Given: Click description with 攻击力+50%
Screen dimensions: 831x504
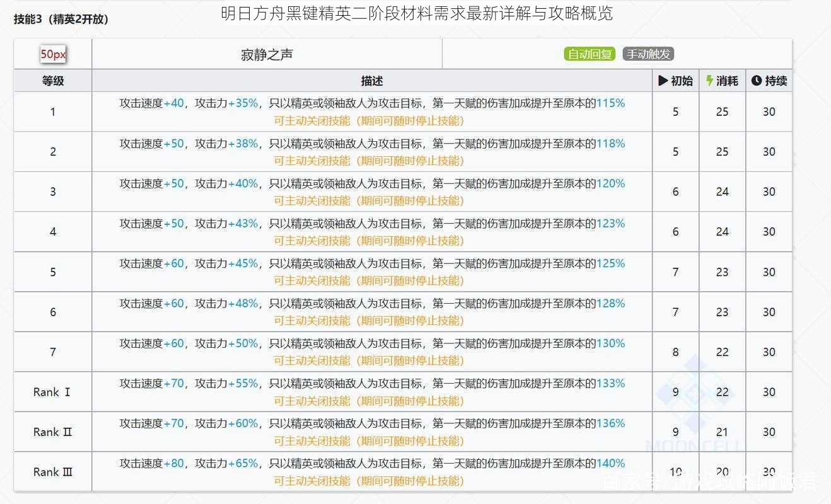Looking at the screenshot, I should [372, 343].
